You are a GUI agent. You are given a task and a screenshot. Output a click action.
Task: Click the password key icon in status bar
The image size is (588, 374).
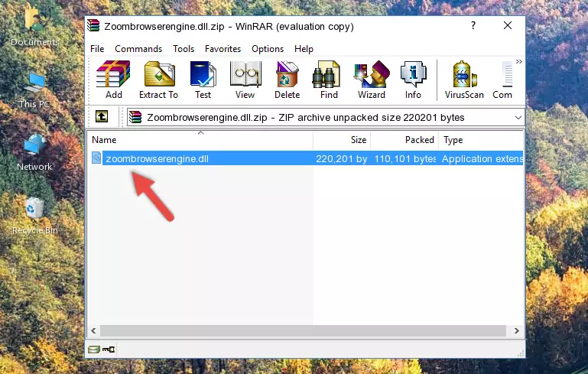click(x=109, y=350)
